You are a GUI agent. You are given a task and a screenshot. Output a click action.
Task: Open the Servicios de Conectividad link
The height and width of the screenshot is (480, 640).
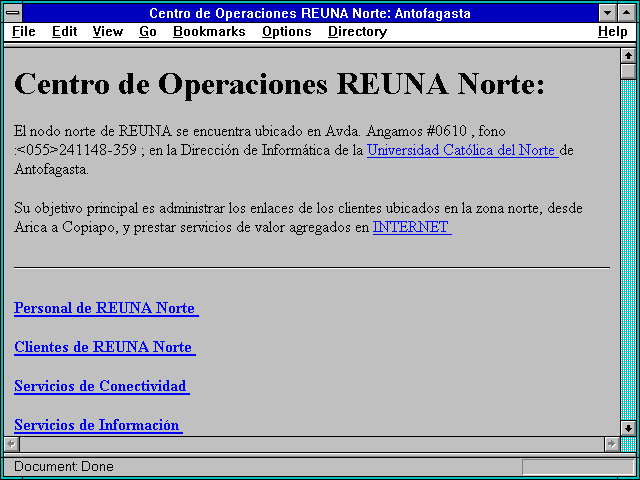(x=102, y=386)
